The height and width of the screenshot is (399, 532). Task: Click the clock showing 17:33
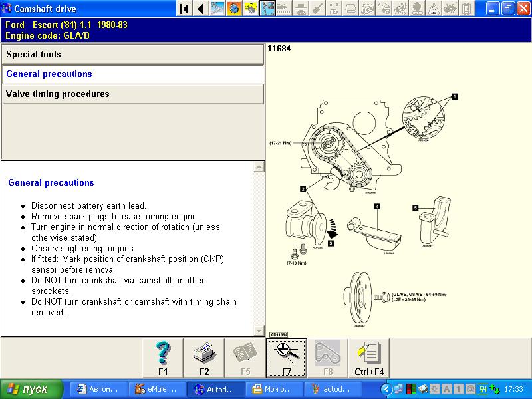[x=513, y=389]
